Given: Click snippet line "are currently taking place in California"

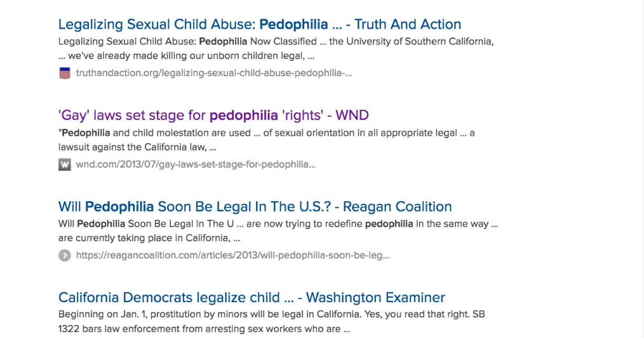Looking at the screenshot, I should [x=149, y=239].
